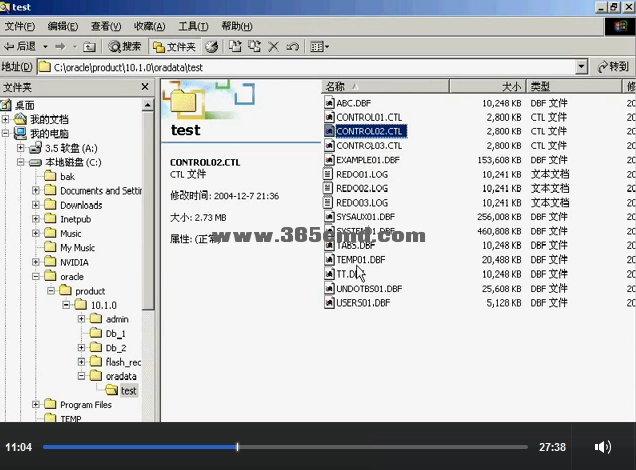The image size is (636, 470).
Task: Select the test folder in tree
Action: point(129,391)
